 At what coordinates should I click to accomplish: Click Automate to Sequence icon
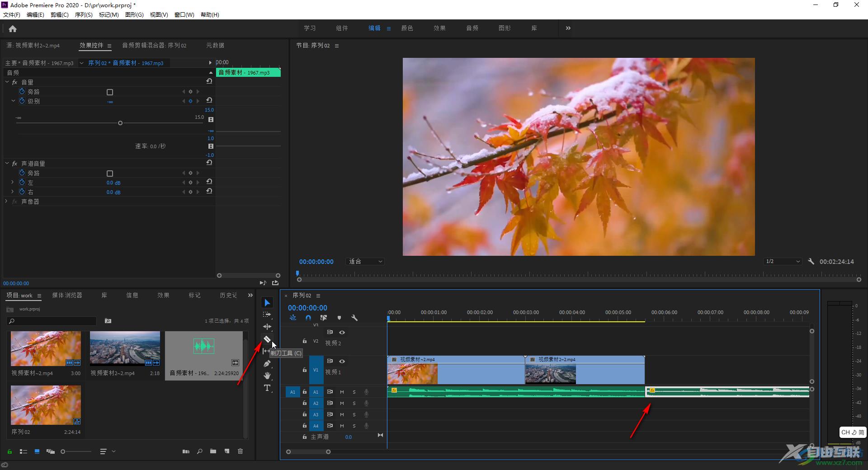pos(186,451)
